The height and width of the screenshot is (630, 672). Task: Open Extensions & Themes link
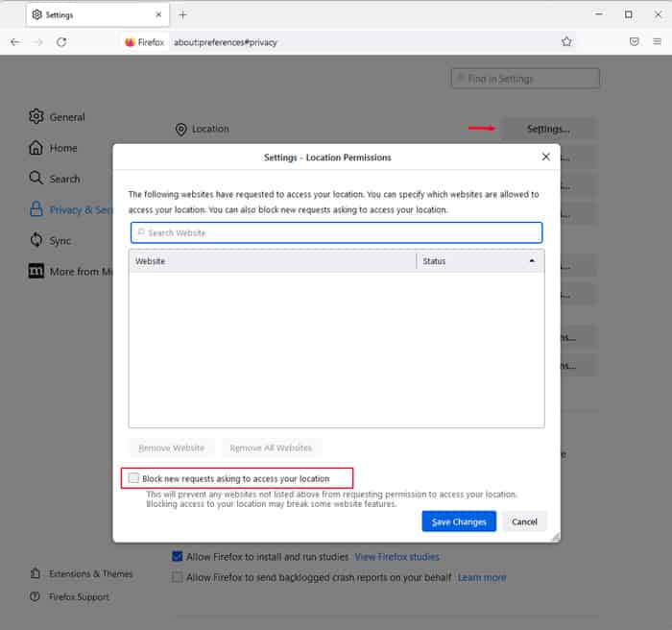click(x=82, y=573)
